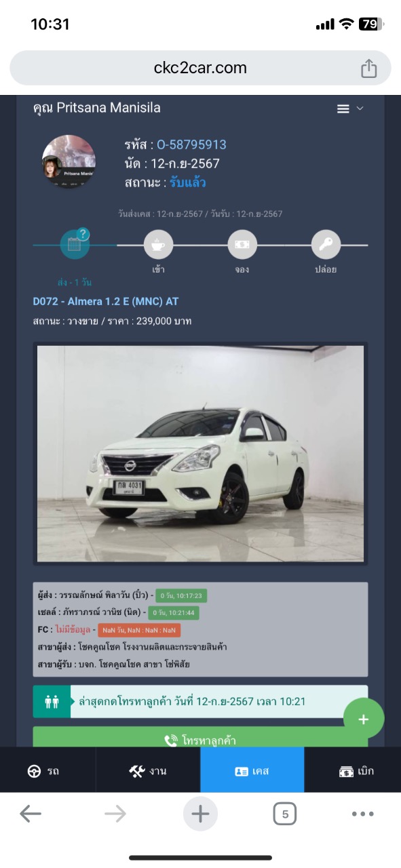This screenshot has width=401, height=868.
Task: Open case code O-58795913 link
Action: point(191,144)
